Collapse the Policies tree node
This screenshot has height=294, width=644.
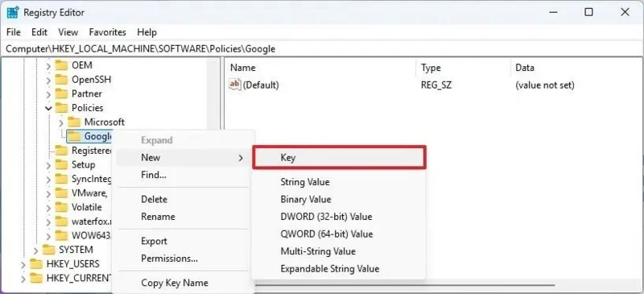click(x=49, y=108)
